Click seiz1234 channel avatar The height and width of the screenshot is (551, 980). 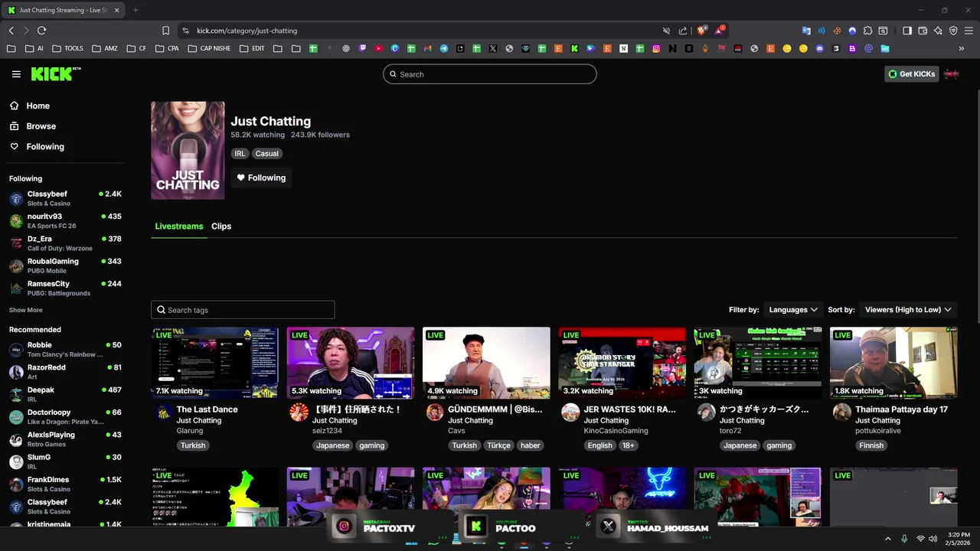[299, 412]
